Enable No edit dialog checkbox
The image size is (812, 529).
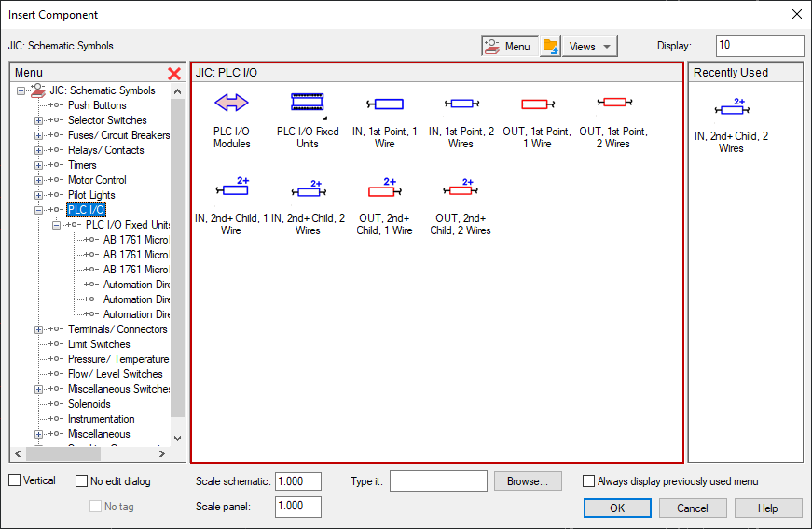(81, 480)
